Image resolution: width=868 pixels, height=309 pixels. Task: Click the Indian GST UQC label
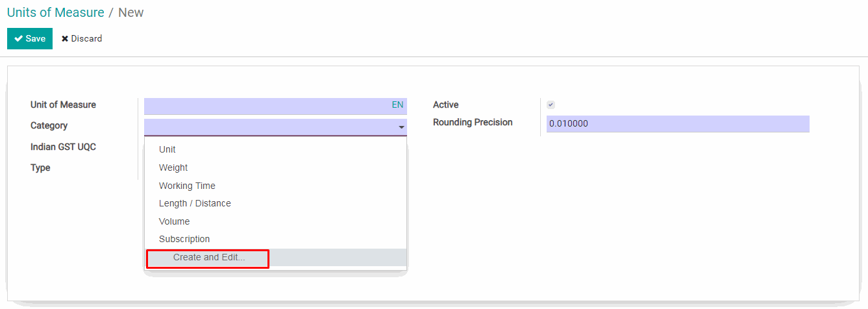(x=63, y=147)
